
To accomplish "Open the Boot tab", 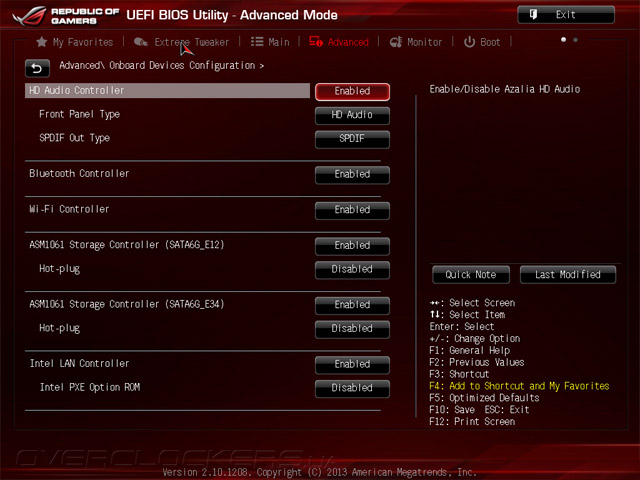I will [x=482, y=42].
